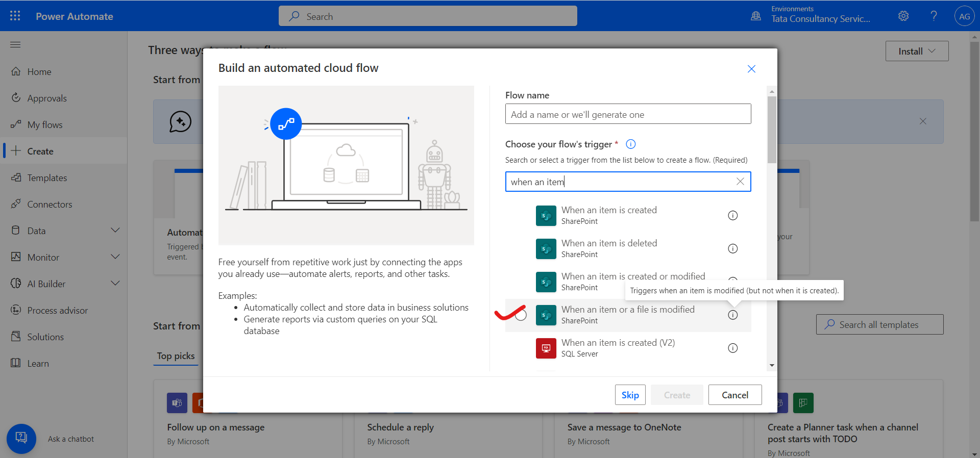This screenshot has height=458, width=980.
Task: Choose 'When an item is created (V2)' SQL trigger
Action: [618, 348]
